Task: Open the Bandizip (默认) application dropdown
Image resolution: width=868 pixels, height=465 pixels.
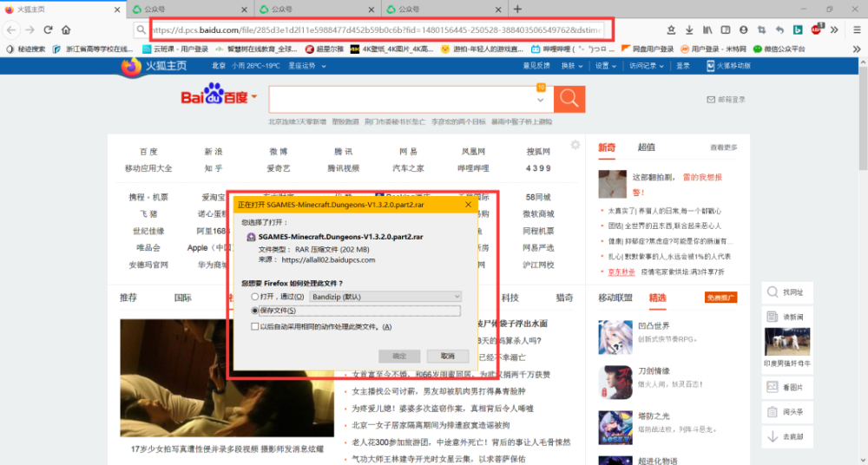Action: coord(385,297)
